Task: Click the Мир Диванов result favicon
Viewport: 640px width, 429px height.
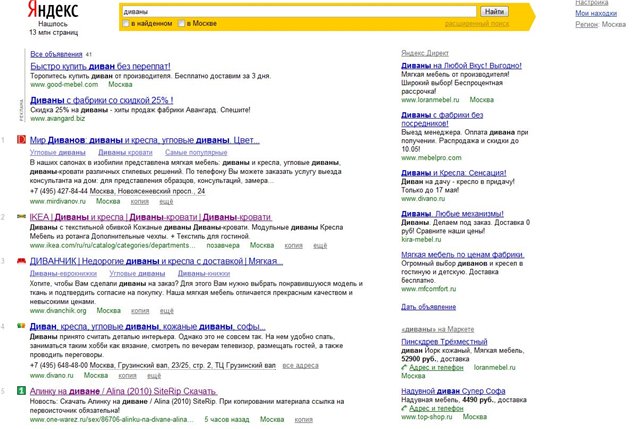Action: [x=21, y=140]
